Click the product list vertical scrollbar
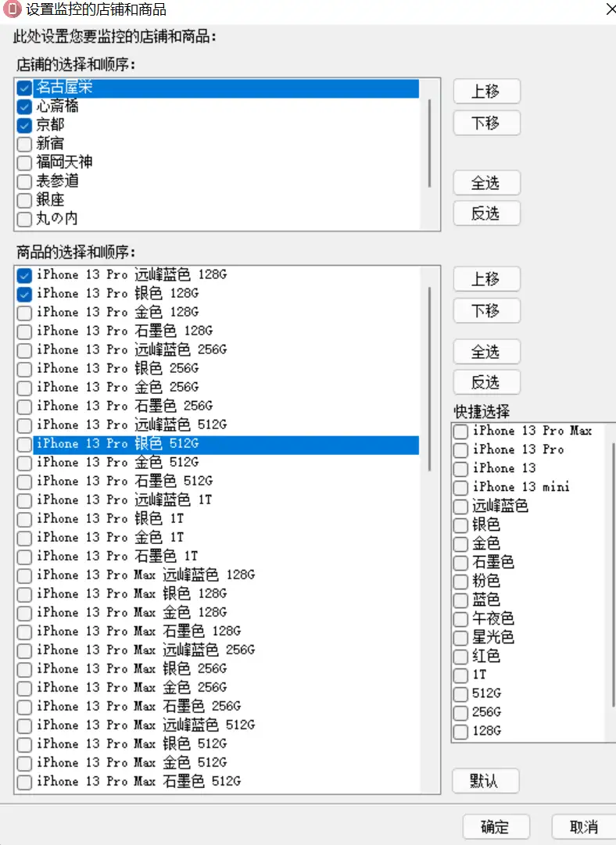This screenshot has width=616, height=845. pos(429,379)
